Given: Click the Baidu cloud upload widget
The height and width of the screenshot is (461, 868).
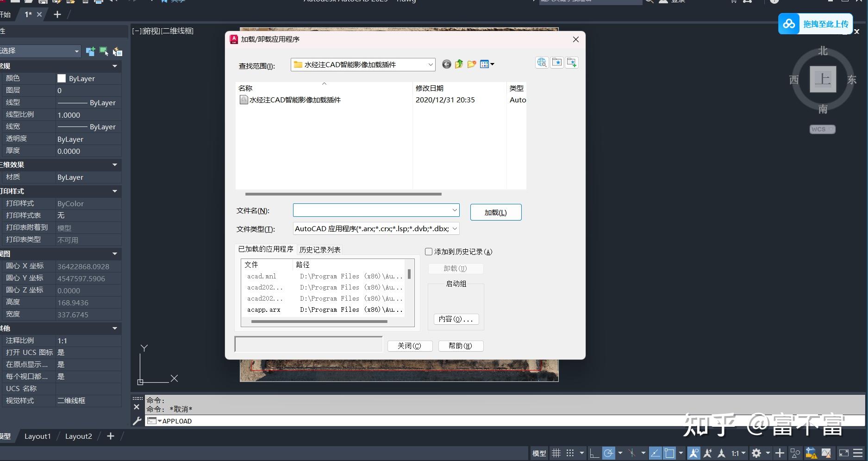Looking at the screenshot, I should [815, 24].
